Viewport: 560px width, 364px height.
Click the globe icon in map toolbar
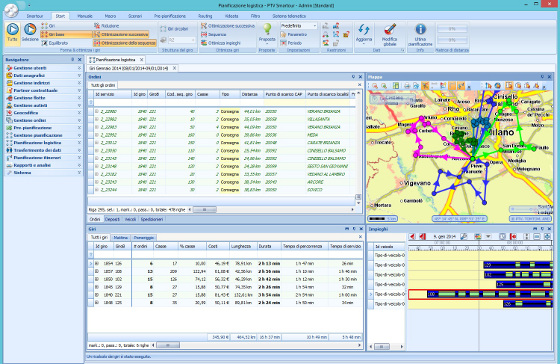(x=497, y=86)
